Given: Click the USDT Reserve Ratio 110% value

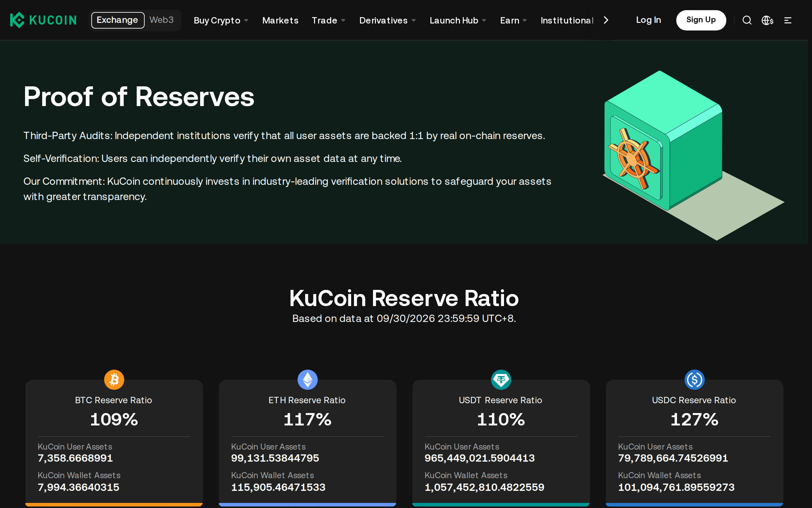Looking at the screenshot, I should (x=501, y=420).
